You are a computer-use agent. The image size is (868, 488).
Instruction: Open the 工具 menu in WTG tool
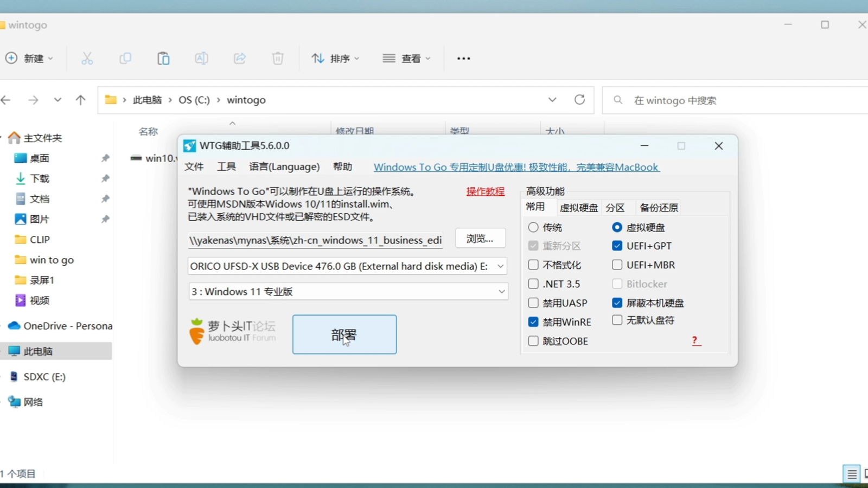pos(226,167)
